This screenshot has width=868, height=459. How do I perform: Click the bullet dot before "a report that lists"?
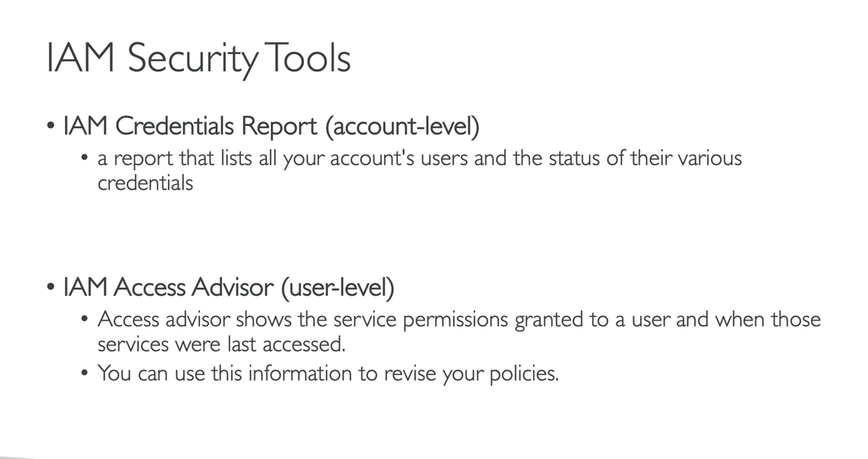[85, 157]
